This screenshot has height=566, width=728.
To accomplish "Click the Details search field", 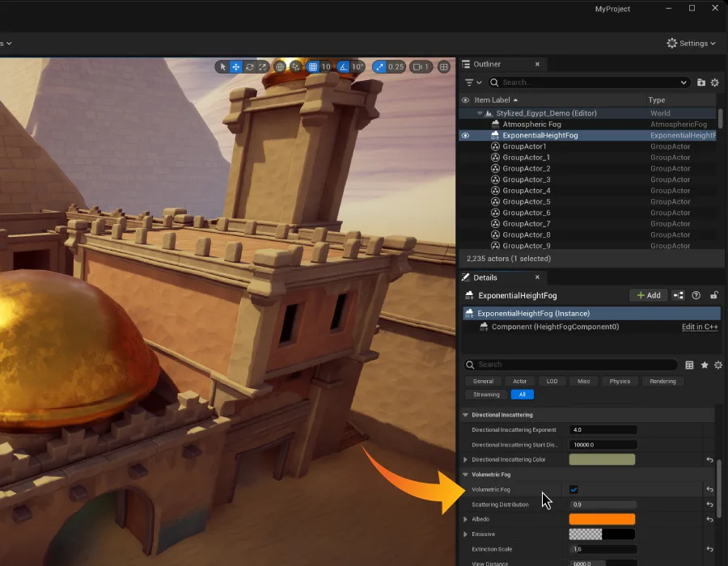I will pos(571,365).
